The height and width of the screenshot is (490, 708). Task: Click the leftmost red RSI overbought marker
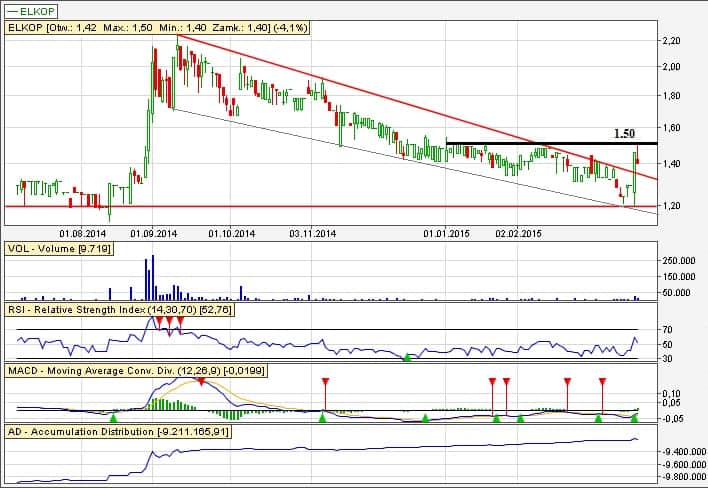point(158,319)
